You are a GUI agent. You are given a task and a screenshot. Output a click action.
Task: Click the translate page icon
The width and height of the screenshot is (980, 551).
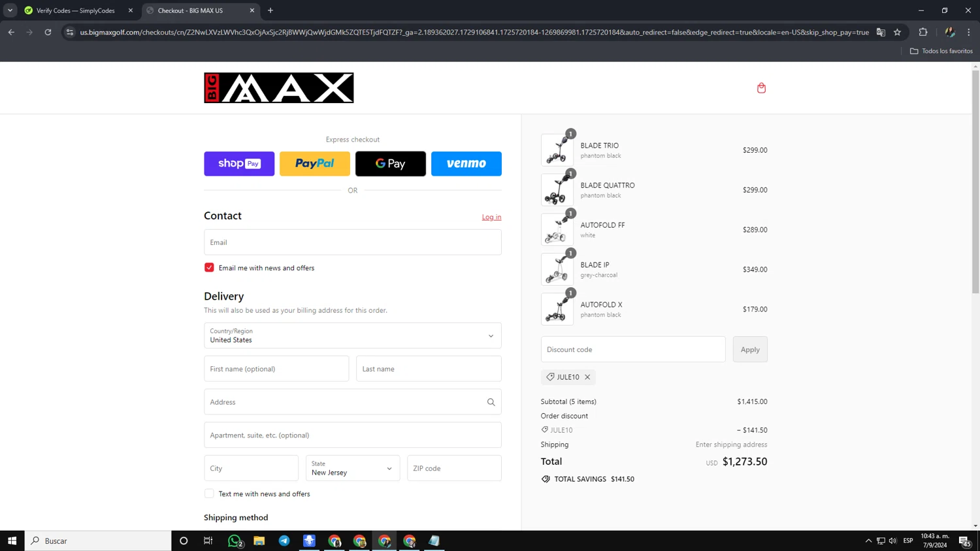pos(881,32)
